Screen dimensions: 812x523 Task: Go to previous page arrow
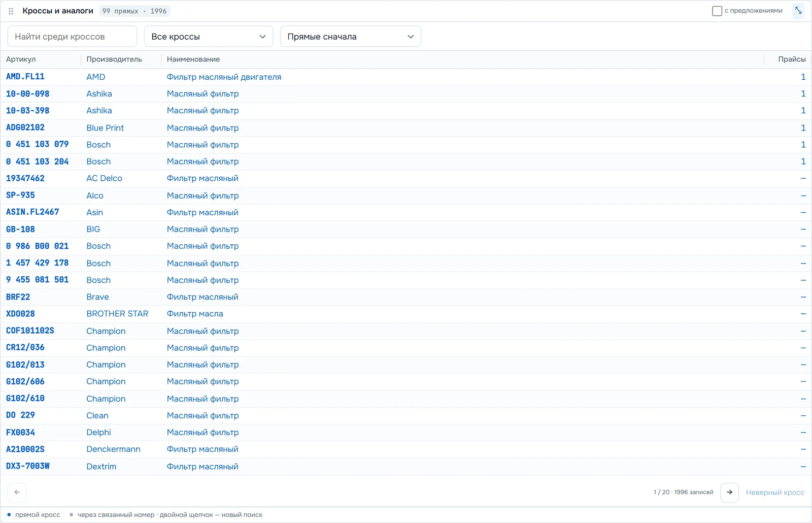pyautogui.click(x=17, y=492)
